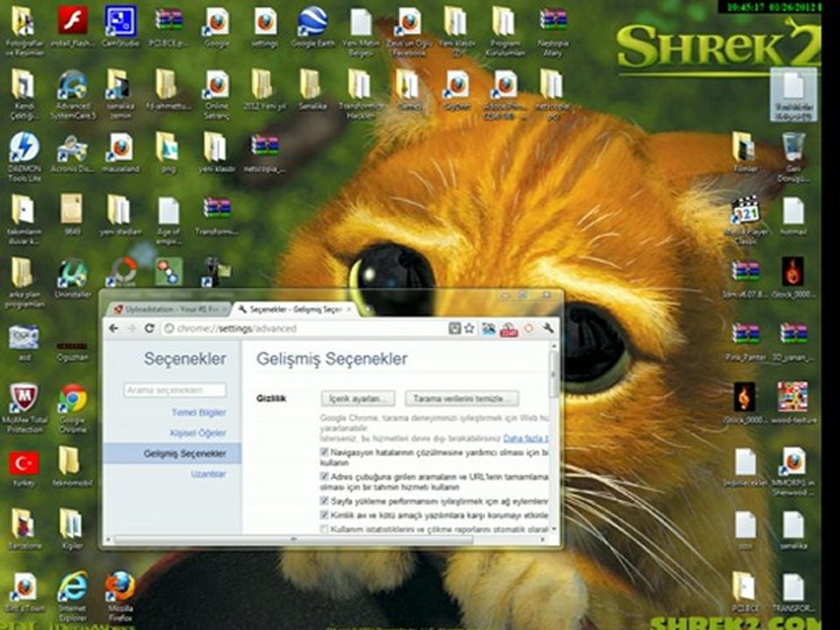This screenshot has height=630, width=840.
Task: Open Acronis Disk desktop shortcut
Action: point(73,153)
